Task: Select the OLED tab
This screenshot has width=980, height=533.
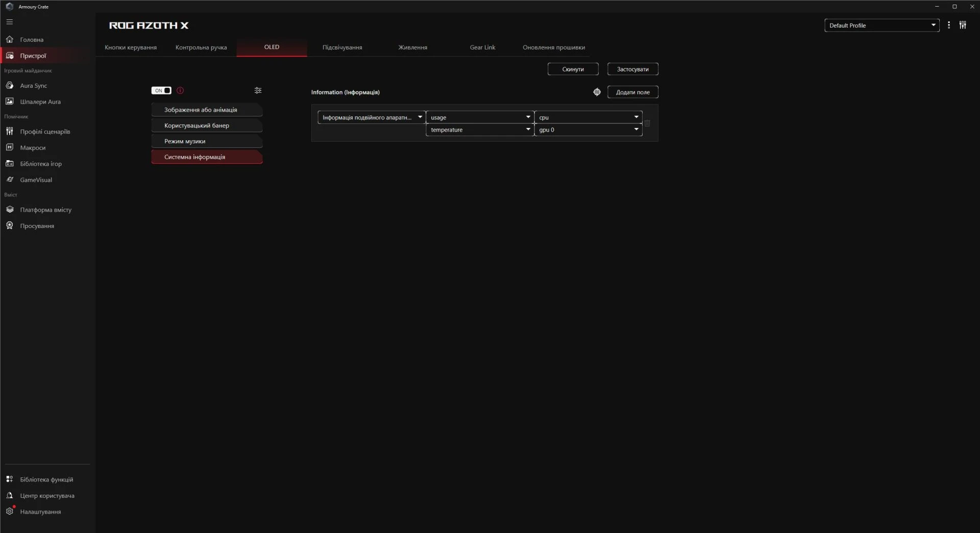Action: tap(272, 47)
